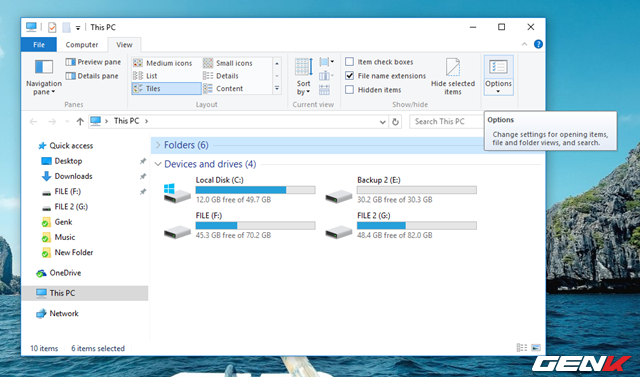Open the Options dropdown arrow
This screenshot has height=377, width=640.
point(498,92)
